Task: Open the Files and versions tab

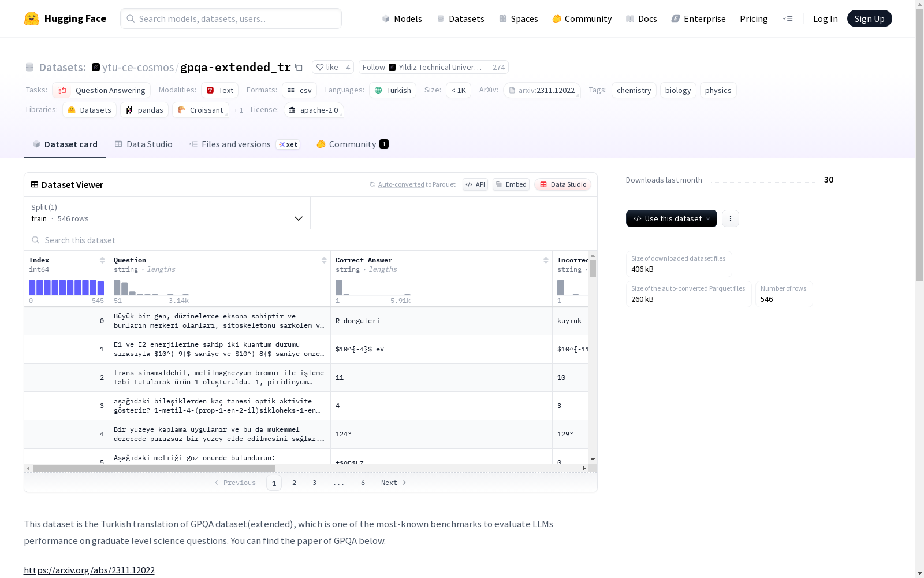Action: [x=244, y=144]
